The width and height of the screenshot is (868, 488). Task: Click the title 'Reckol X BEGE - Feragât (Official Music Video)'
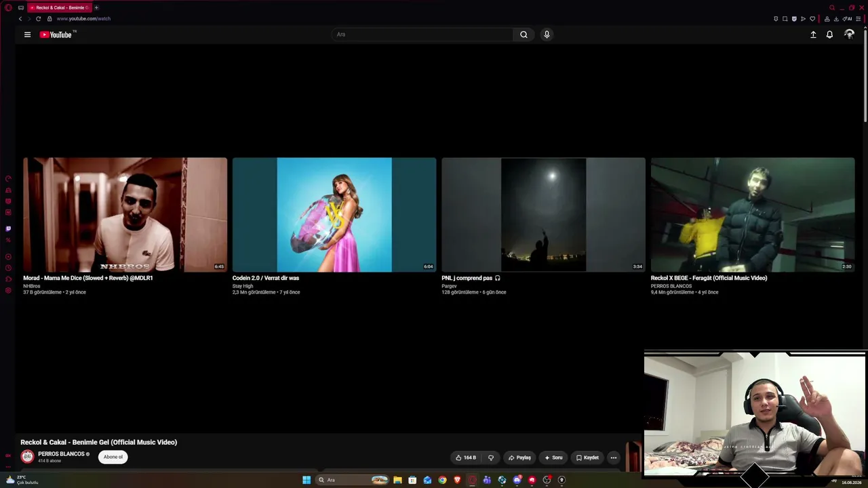pos(709,278)
